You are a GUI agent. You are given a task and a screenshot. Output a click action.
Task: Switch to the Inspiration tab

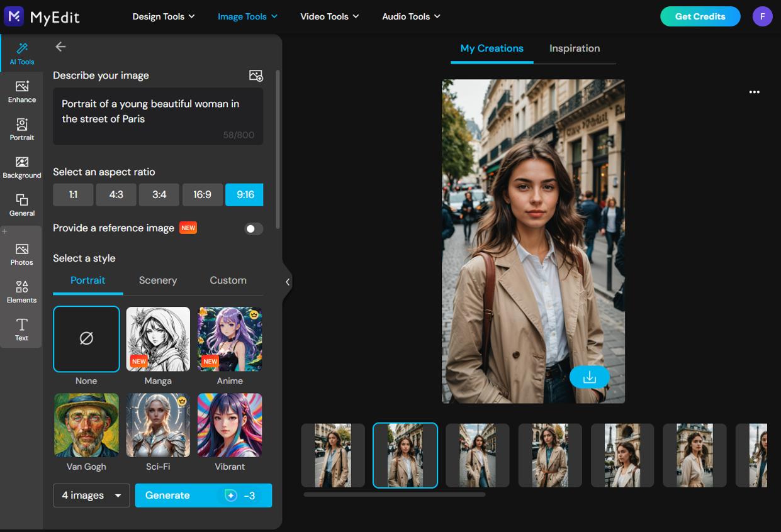575,48
